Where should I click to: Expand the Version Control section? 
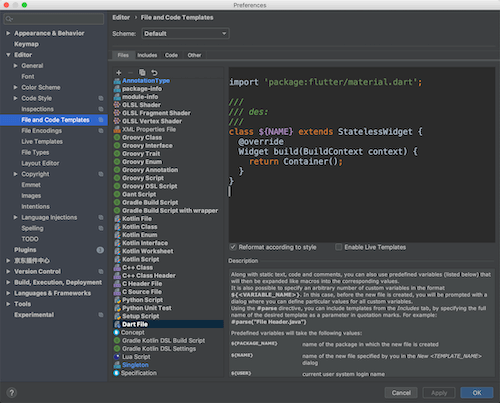[x=8, y=271]
